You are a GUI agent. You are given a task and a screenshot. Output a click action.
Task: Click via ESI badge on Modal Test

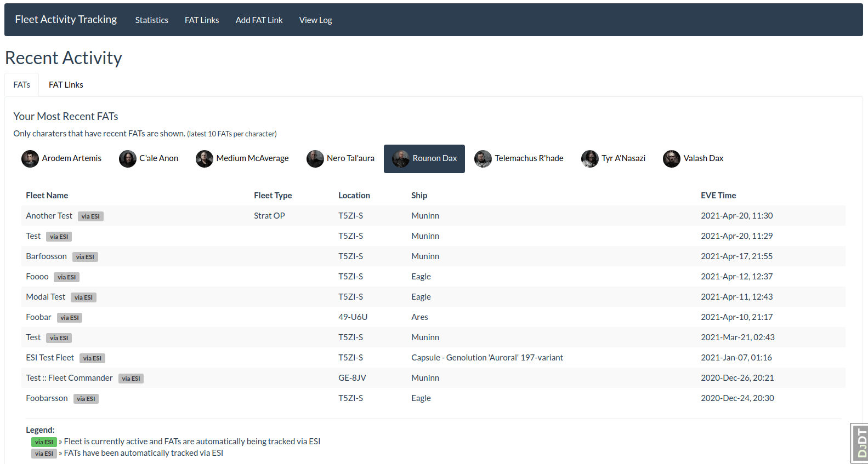tap(83, 297)
